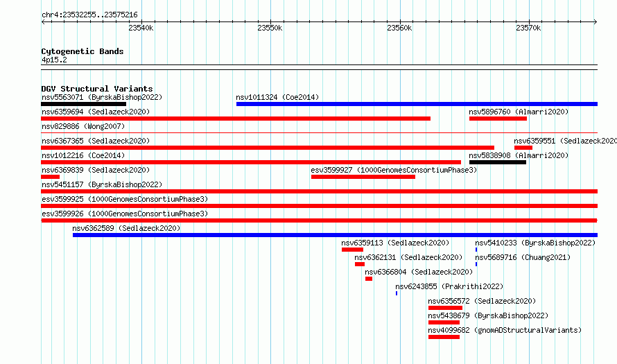
Task: Click the blue bar of nsv6362589
Action: (x=335, y=235)
